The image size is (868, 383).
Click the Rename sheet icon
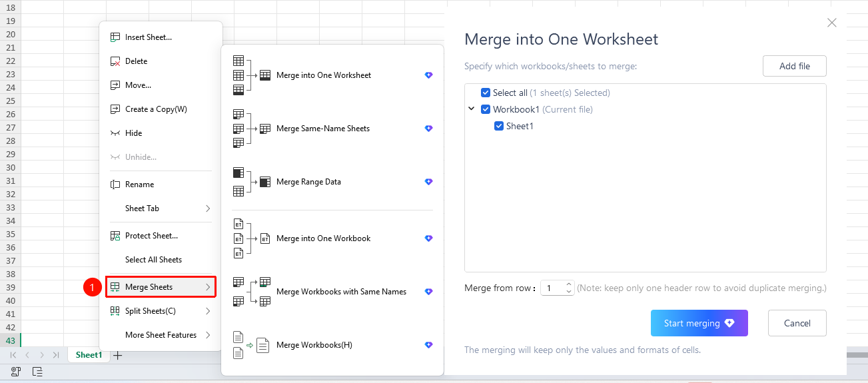[x=115, y=185]
